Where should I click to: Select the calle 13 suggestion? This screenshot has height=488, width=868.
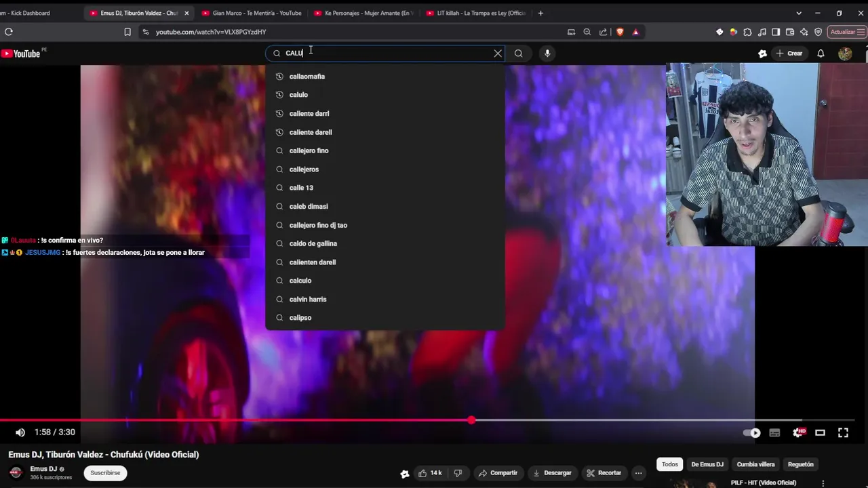[385, 188]
